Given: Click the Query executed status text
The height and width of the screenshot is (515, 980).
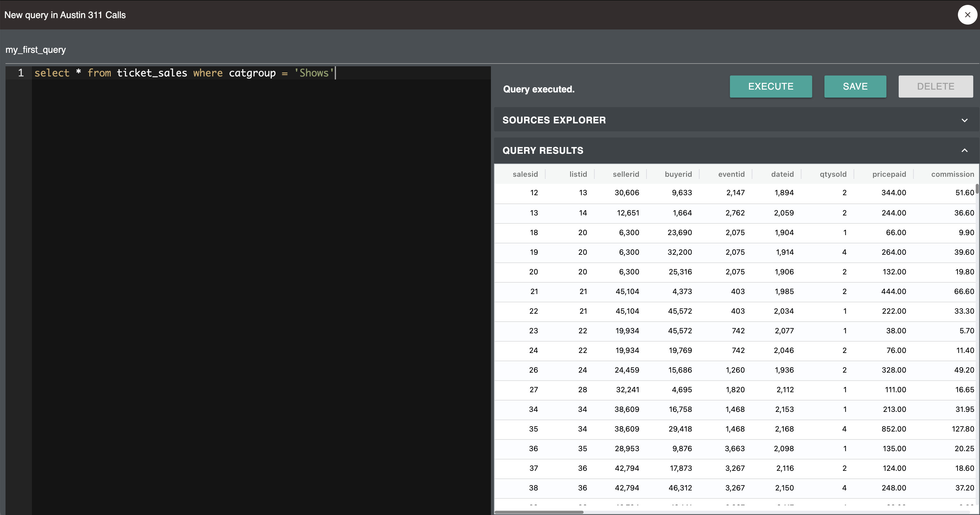Looking at the screenshot, I should tap(538, 89).
